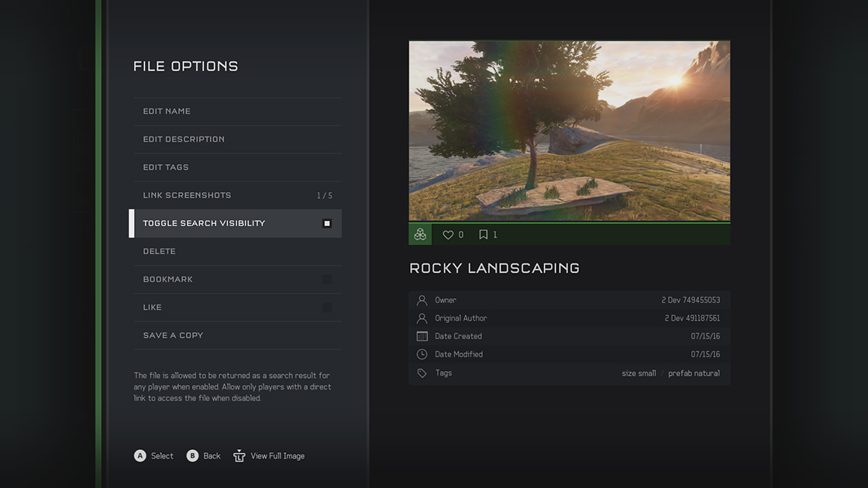The width and height of the screenshot is (868, 488).
Task: Open Link Screenshots option
Action: click(237, 195)
